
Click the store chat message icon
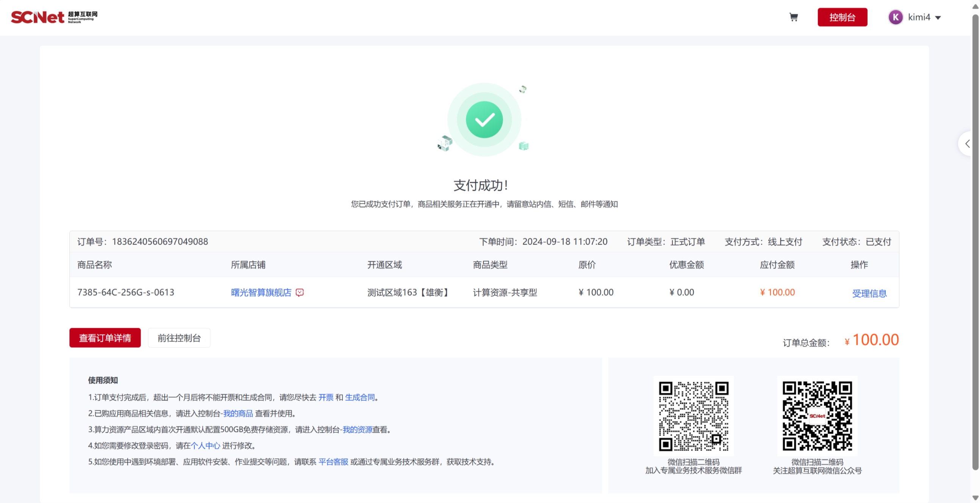coord(300,292)
